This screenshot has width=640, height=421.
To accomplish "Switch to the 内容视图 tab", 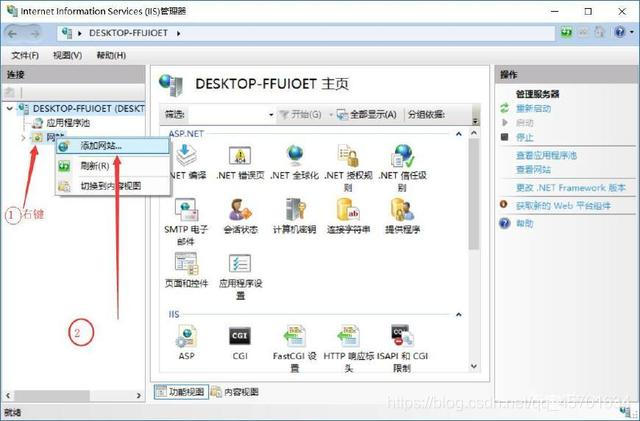I will click(236, 392).
